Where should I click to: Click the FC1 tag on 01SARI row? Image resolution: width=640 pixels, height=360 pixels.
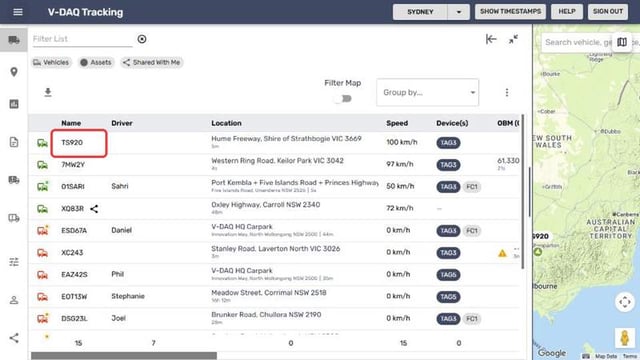click(x=472, y=187)
